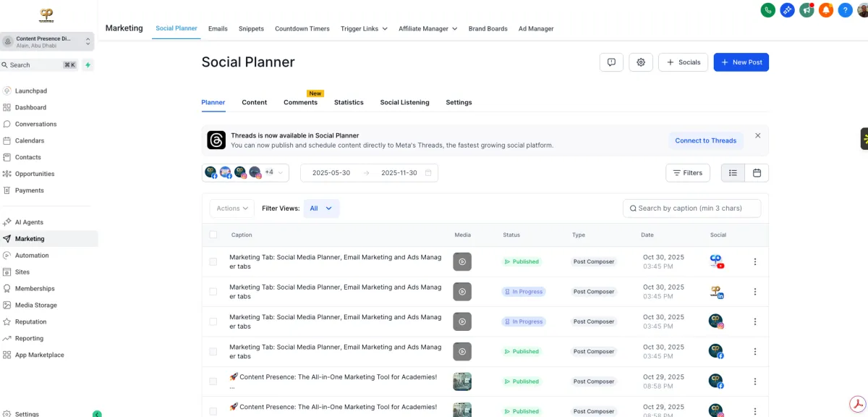Open video media of YouTube Published post
Image resolution: width=868 pixels, height=417 pixels.
click(462, 261)
